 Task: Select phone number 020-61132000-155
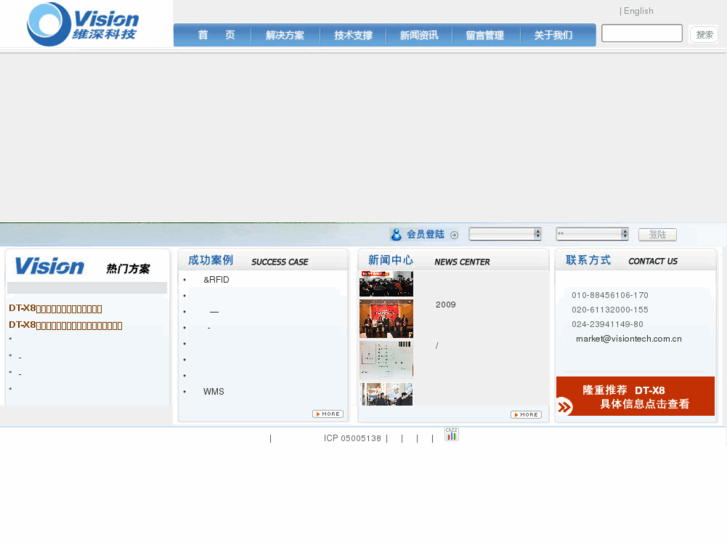[610, 309]
